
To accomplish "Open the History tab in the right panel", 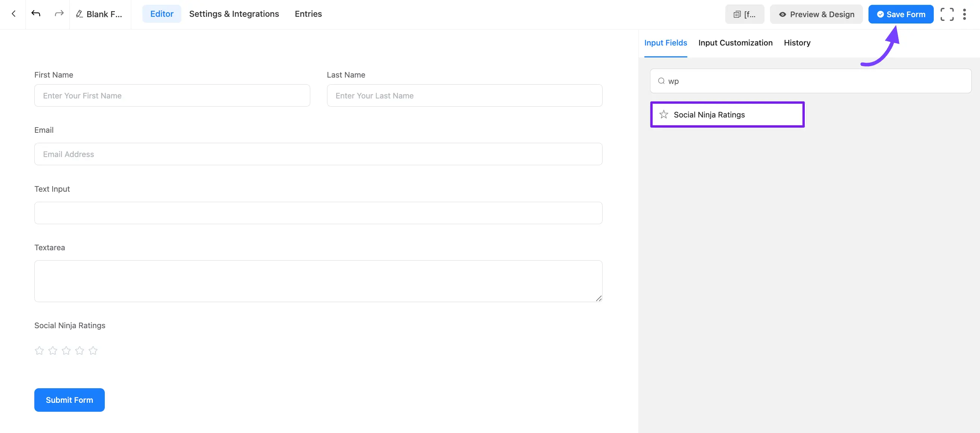I will 797,43.
